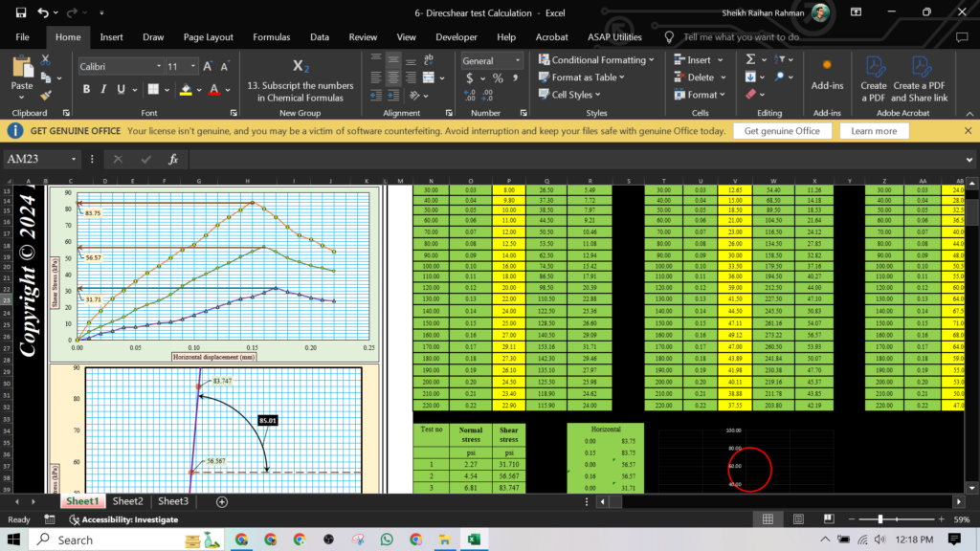Increase decimal places
This screenshot has width=980, height=551.
point(470,95)
